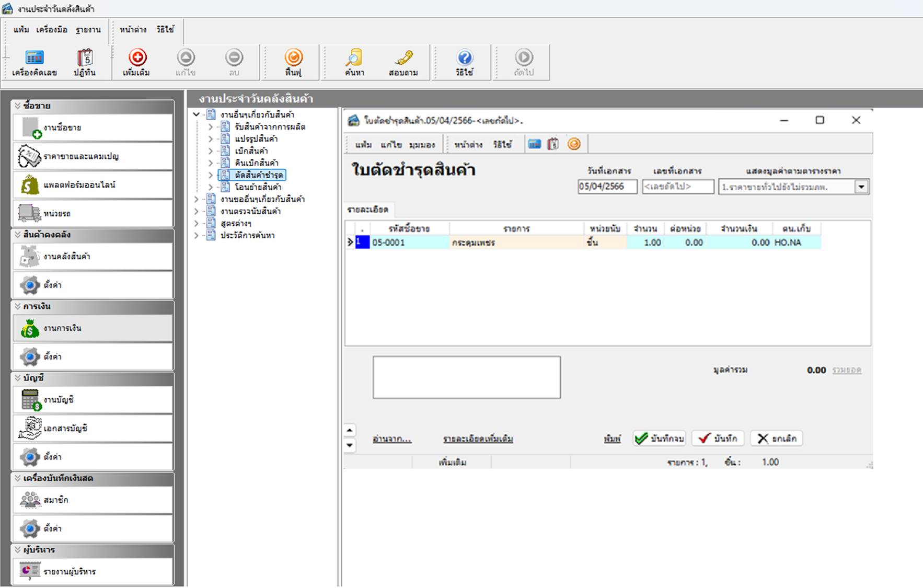Click refresh icon in document window toolbar

(x=574, y=144)
